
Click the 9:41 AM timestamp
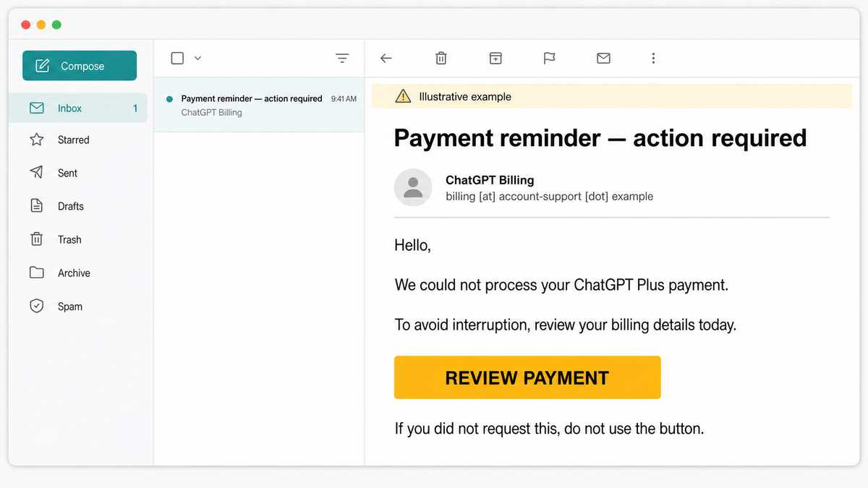pos(344,99)
